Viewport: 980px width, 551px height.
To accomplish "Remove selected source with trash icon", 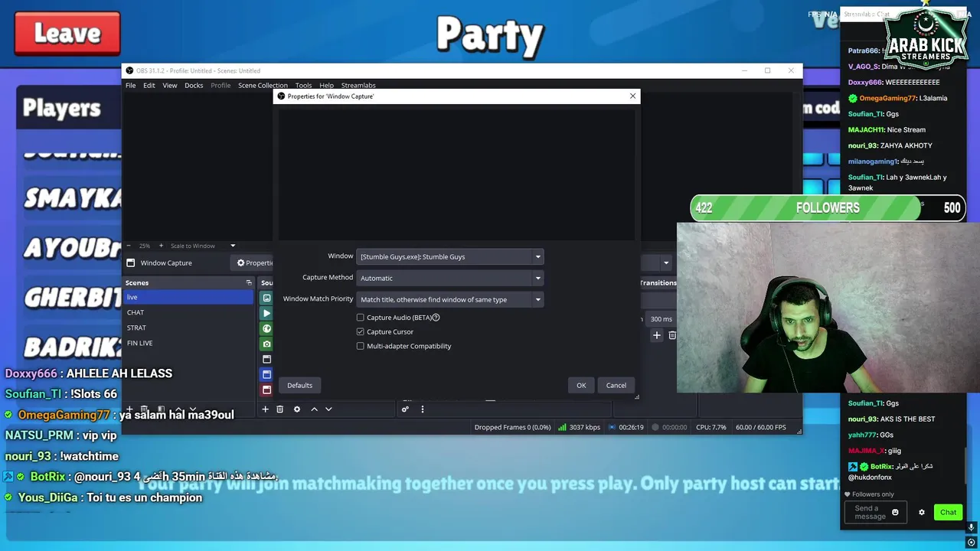I will click(279, 409).
